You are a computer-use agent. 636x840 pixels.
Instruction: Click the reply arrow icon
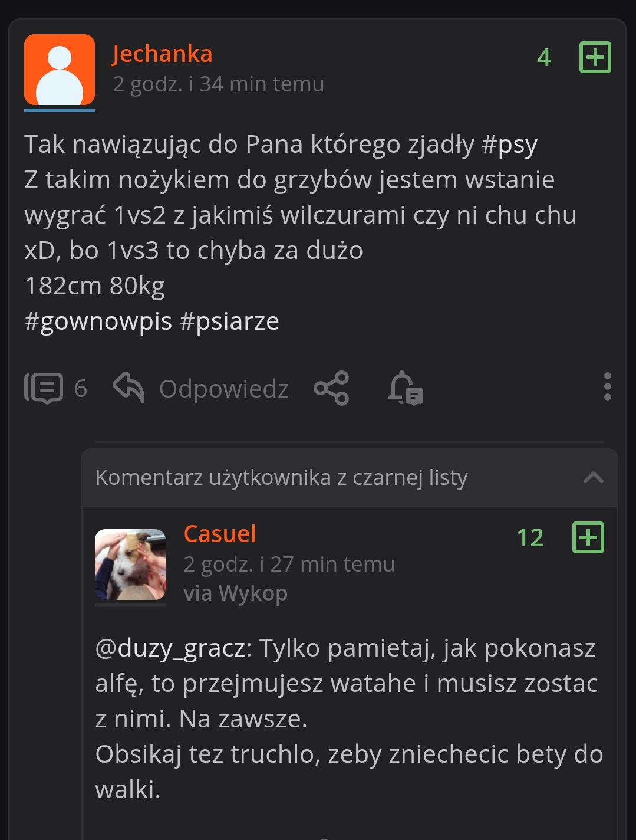(128, 388)
